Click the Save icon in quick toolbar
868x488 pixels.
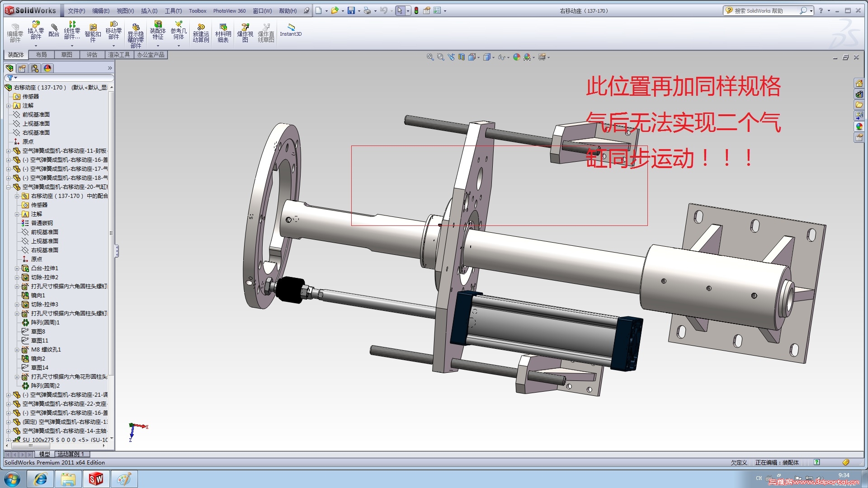[351, 10]
